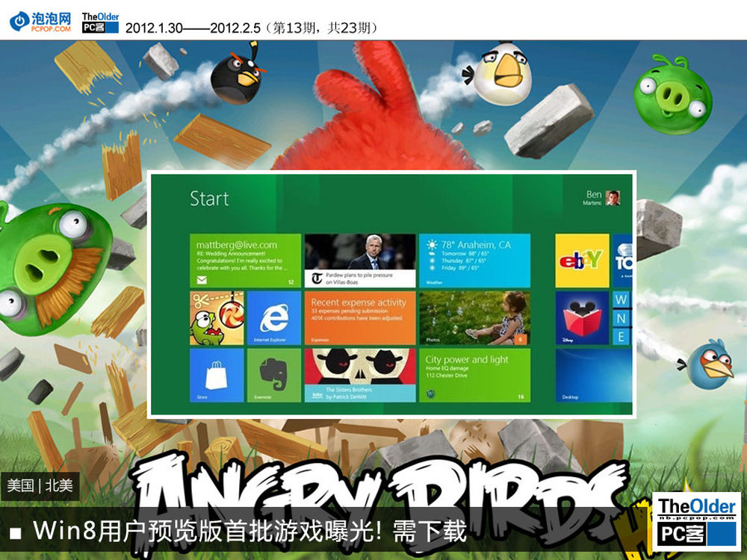The height and width of the screenshot is (560, 747).
Task: Open The Sisters Brothers book tile
Action: 359,375
